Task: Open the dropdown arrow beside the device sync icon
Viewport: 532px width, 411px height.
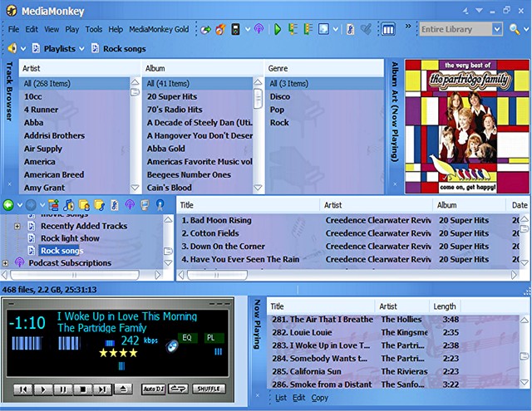Action: [248, 30]
